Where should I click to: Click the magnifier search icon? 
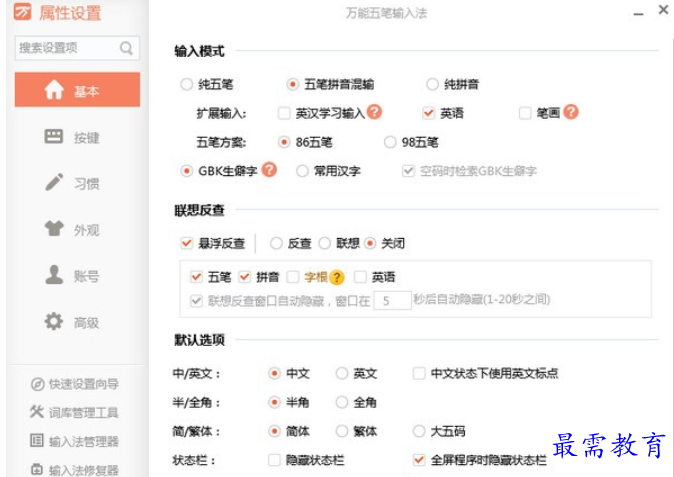tap(126, 48)
